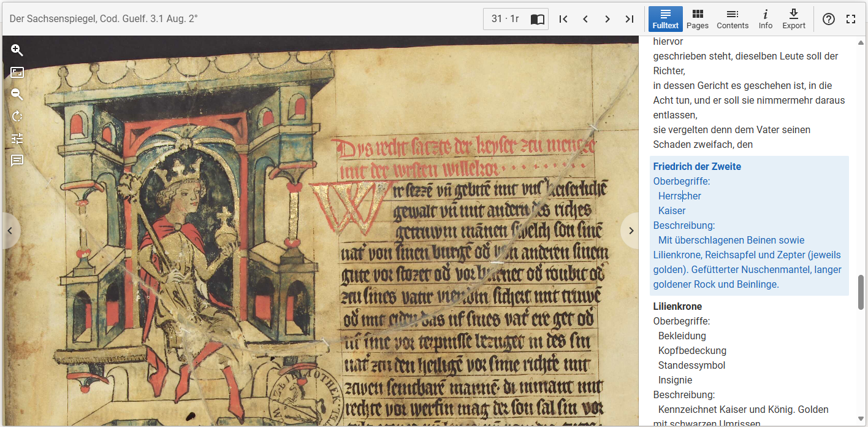This screenshot has height=427, width=868.
Task: Show the Info panel
Action: [766, 19]
